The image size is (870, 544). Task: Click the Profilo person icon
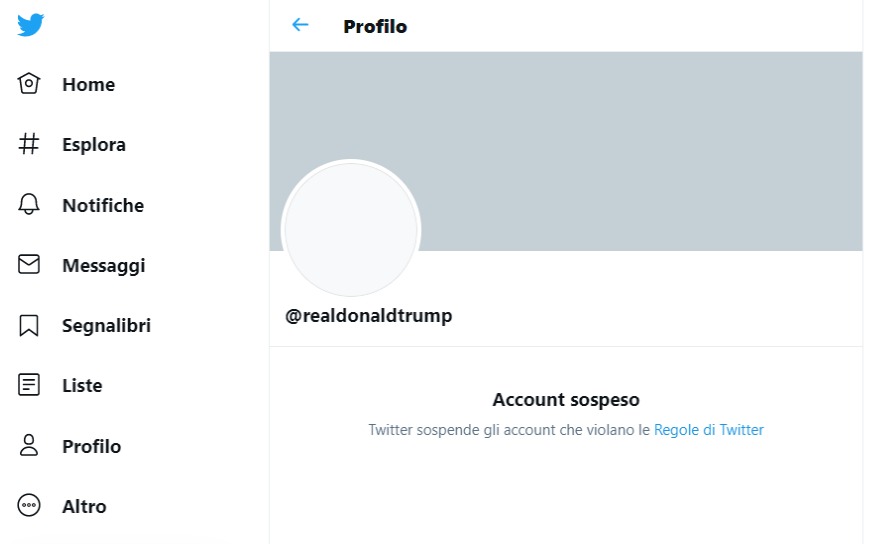coord(29,445)
